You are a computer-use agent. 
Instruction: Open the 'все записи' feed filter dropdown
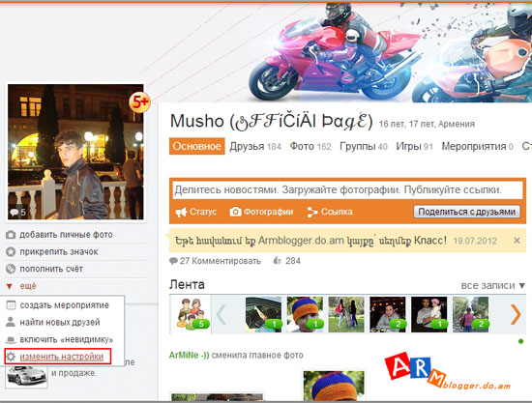coord(493,286)
